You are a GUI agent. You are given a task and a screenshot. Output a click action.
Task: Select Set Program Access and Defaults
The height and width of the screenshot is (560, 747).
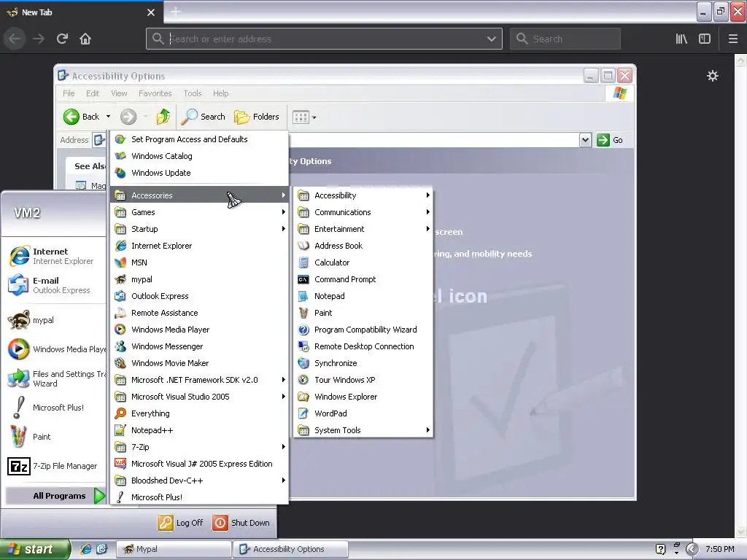coord(199,139)
